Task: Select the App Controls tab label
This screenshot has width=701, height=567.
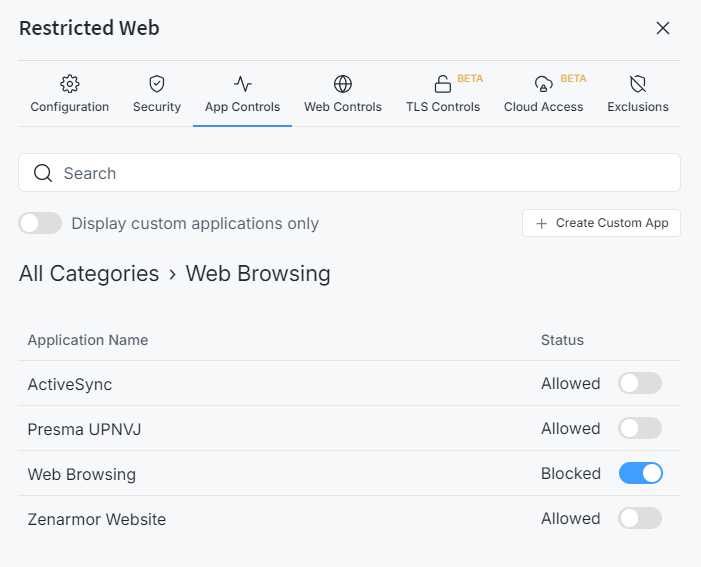Action: click(243, 107)
